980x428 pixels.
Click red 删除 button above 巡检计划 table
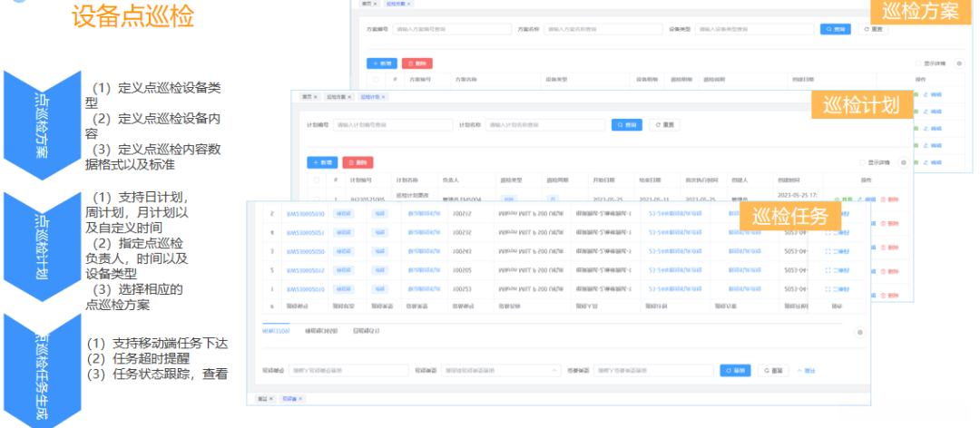[358, 162]
